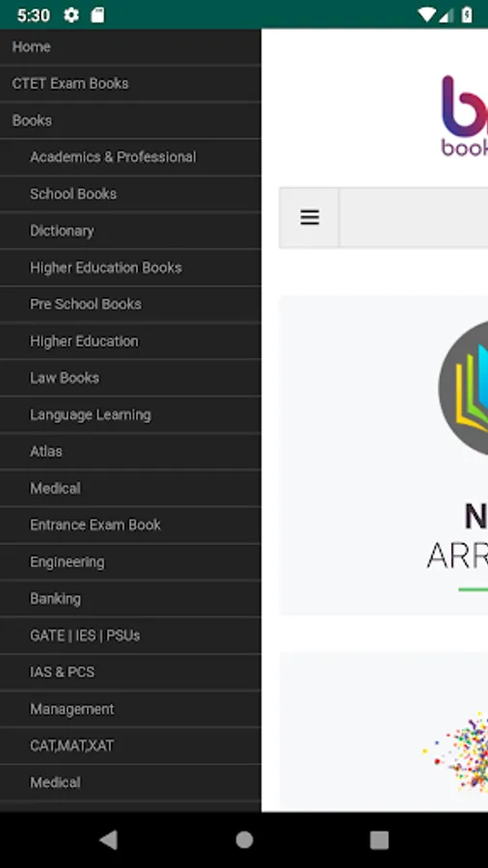Open Law Books category
The image size is (488, 868).
point(130,377)
